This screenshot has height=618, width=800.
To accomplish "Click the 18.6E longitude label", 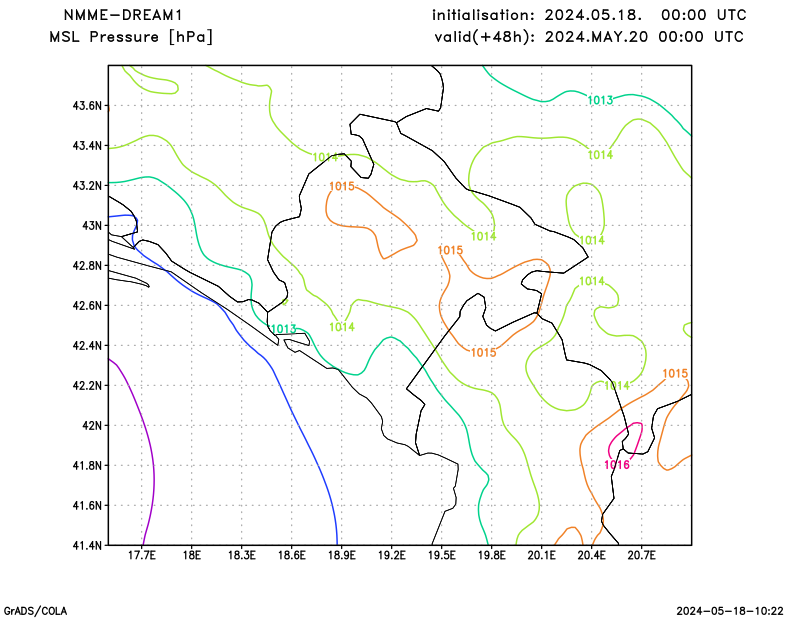I will [292, 555].
